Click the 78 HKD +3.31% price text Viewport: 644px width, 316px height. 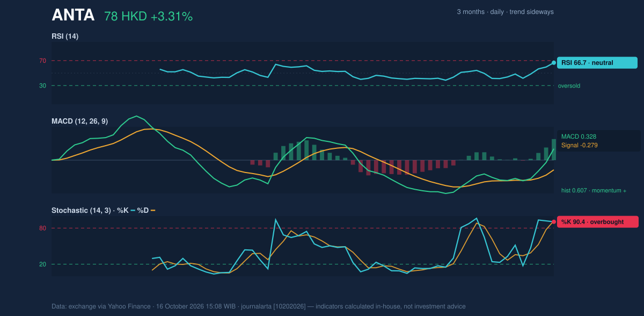(x=148, y=16)
